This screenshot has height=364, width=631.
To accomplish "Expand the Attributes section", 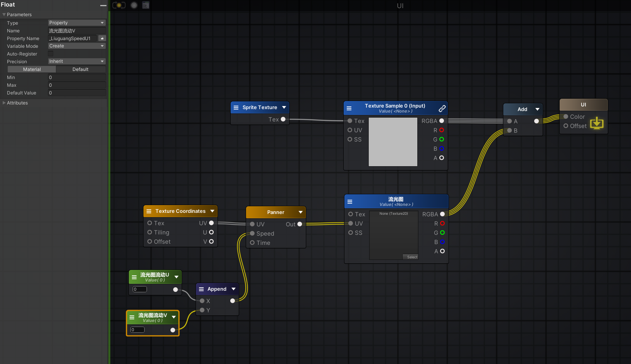I will (x=4, y=103).
